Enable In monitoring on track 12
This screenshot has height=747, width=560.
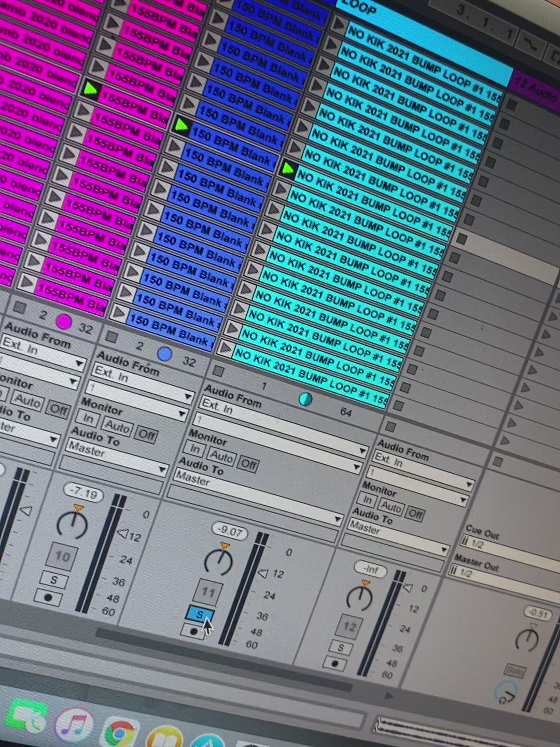tap(367, 502)
